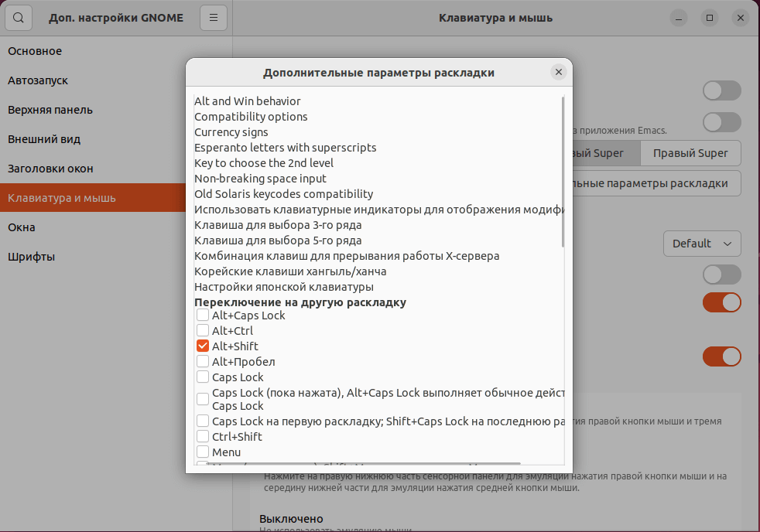The image size is (760, 532).
Task: Minimize the GNOME Tweaks window
Action: coord(678,17)
